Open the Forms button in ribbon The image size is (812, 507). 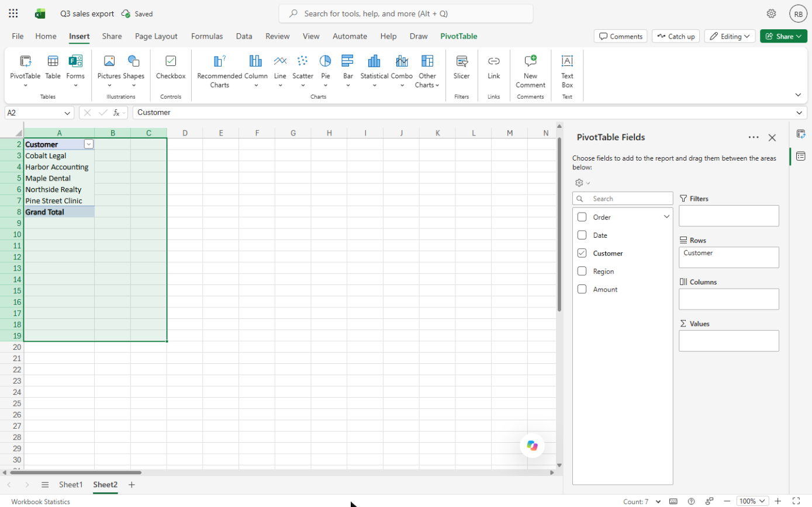pyautogui.click(x=75, y=70)
